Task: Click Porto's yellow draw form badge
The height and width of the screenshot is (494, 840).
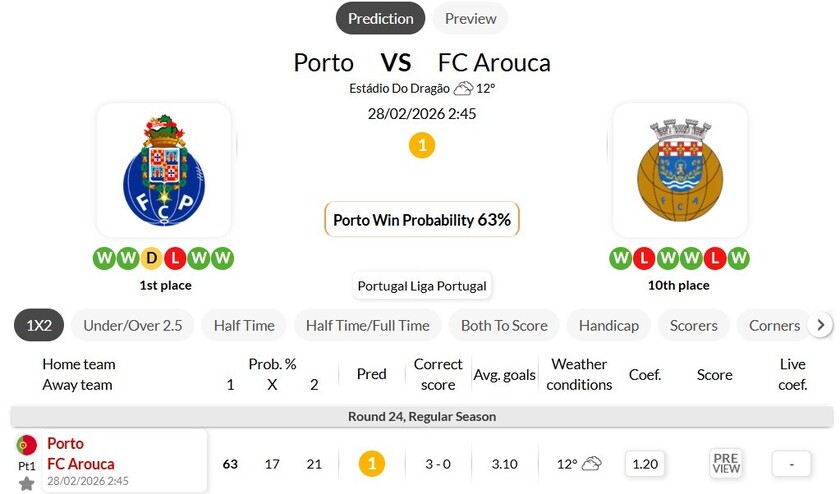Action: 152,259
